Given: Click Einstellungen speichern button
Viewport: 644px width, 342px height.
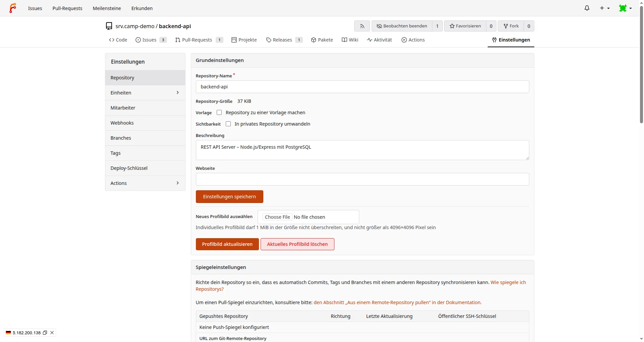Looking at the screenshot, I should pyautogui.click(x=229, y=197).
